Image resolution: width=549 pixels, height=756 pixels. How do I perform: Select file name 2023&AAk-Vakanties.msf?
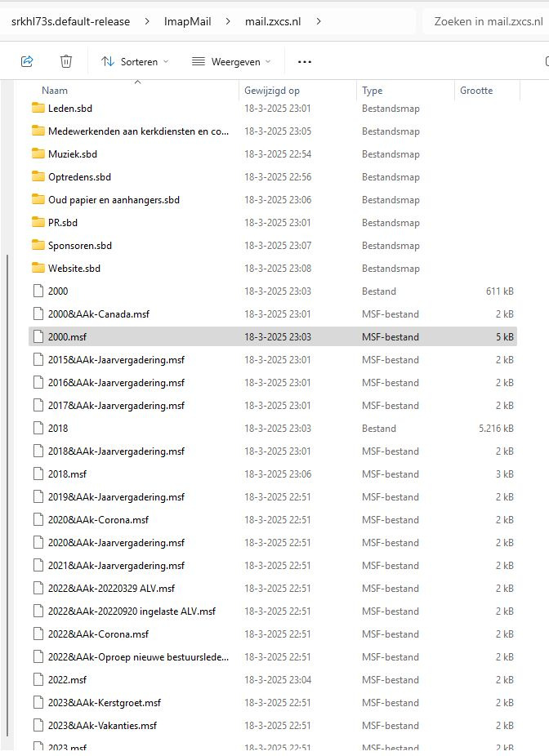click(102, 726)
